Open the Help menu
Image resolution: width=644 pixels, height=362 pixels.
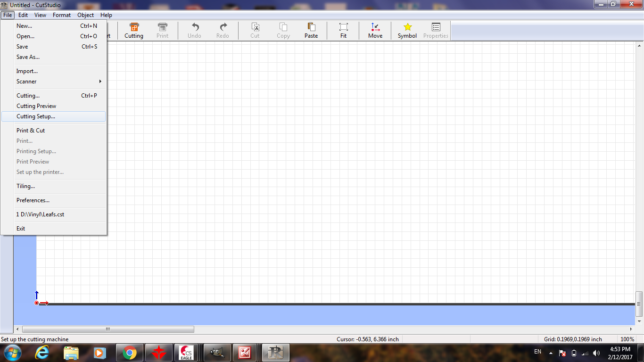[107, 15]
